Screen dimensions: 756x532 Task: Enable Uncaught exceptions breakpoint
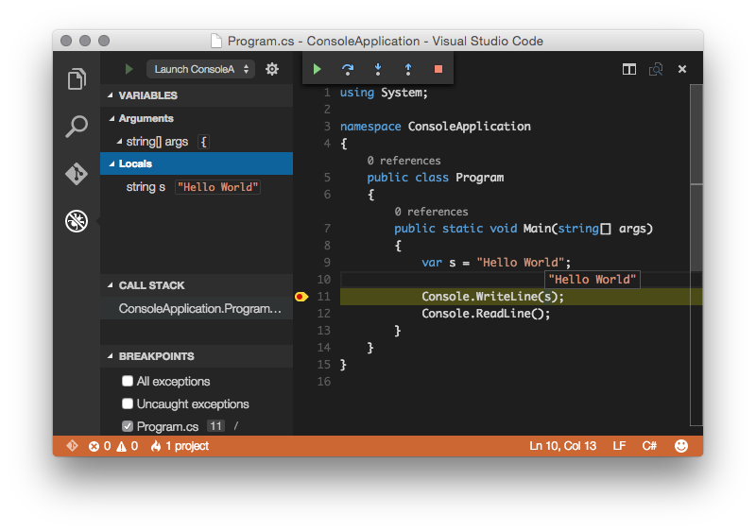pos(128,403)
